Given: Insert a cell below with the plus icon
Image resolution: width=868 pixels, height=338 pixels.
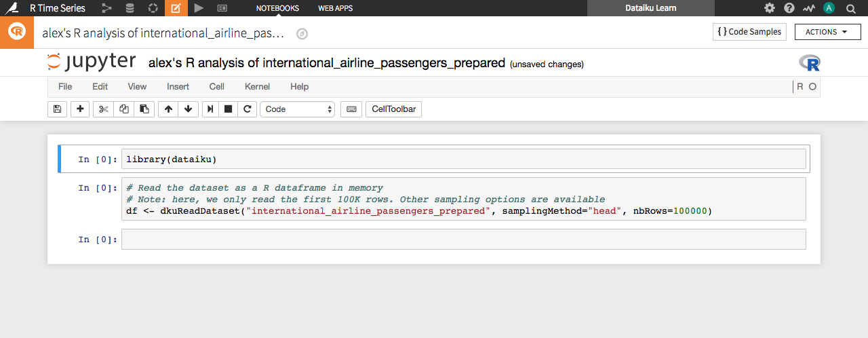Looking at the screenshot, I should click(80, 109).
